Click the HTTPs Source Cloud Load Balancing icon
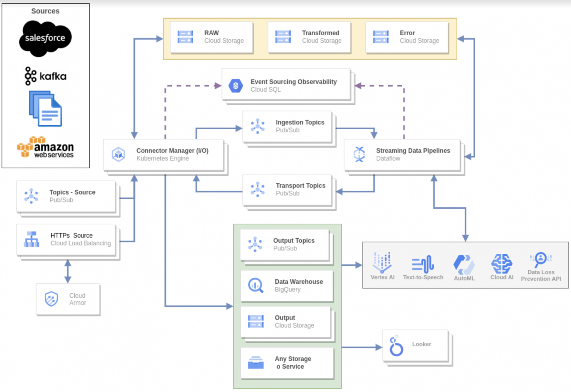The height and width of the screenshot is (392, 571). 31,239
